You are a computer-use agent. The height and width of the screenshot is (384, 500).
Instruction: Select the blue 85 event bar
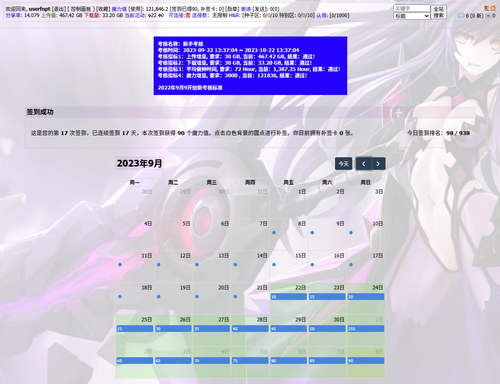[x=327, y=361]
